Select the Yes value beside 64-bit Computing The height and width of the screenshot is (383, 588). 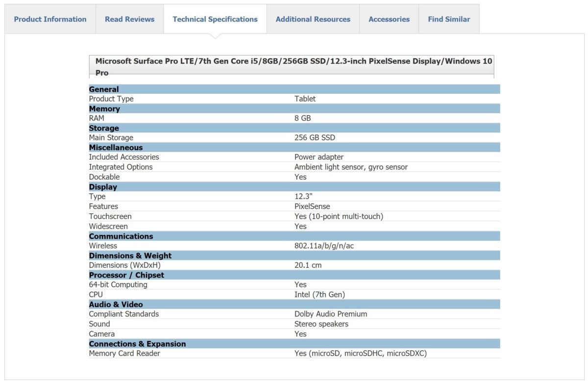click(300, 284)
